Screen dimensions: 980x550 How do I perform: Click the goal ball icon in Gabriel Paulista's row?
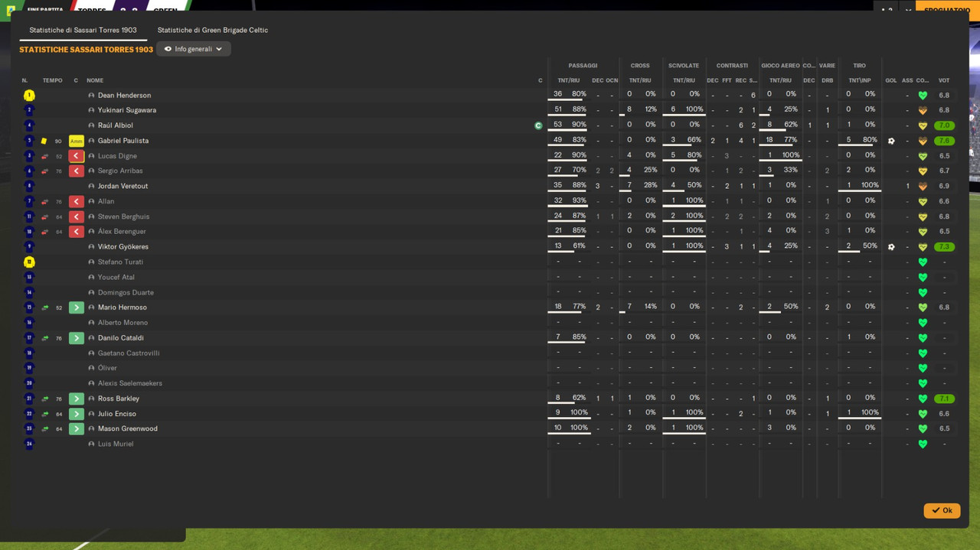891,141
